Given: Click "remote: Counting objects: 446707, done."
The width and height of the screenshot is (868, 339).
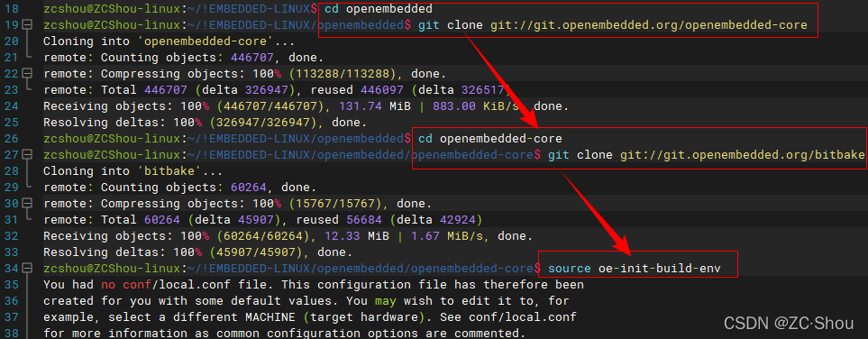Looking at the screenshot, I should click(183, 58).
